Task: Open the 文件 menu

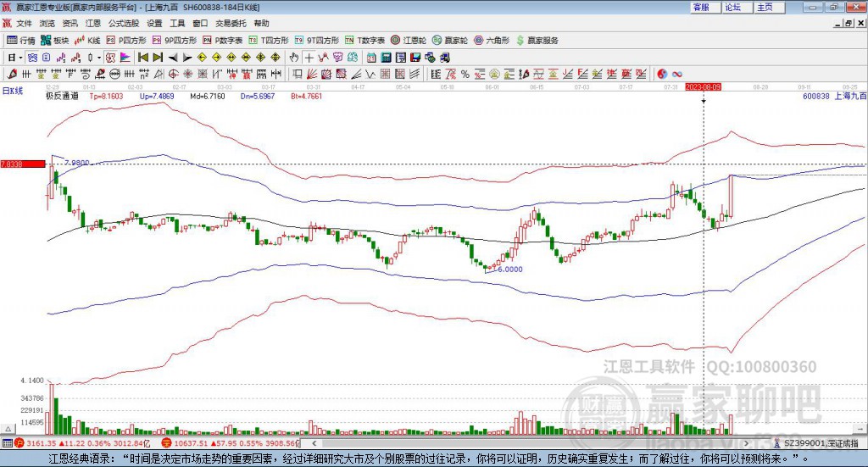Action: tap(24, 23)
